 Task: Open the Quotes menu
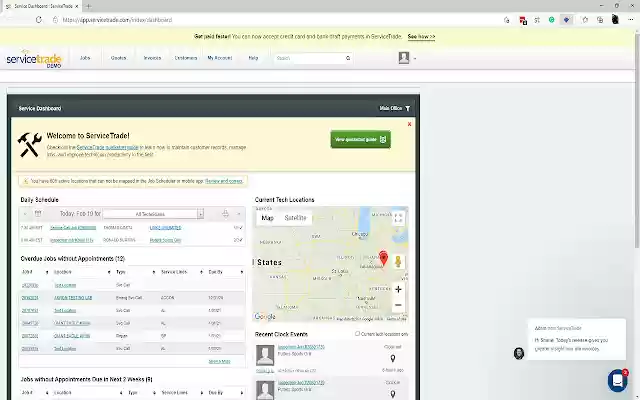pos(118,58)
